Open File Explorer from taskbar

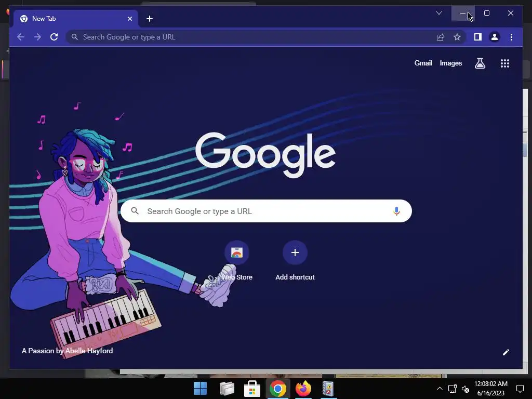pos(227,389)
